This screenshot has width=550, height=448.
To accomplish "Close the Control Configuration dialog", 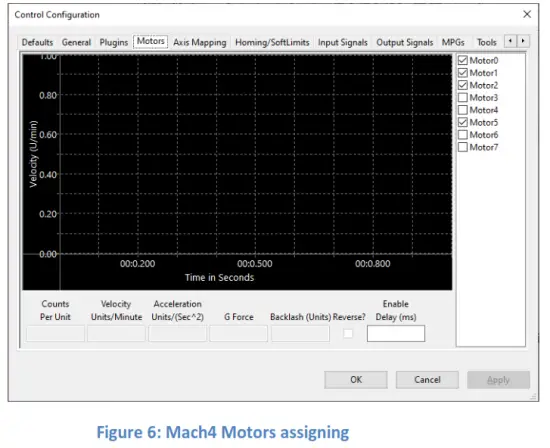I will pos(527,14).
